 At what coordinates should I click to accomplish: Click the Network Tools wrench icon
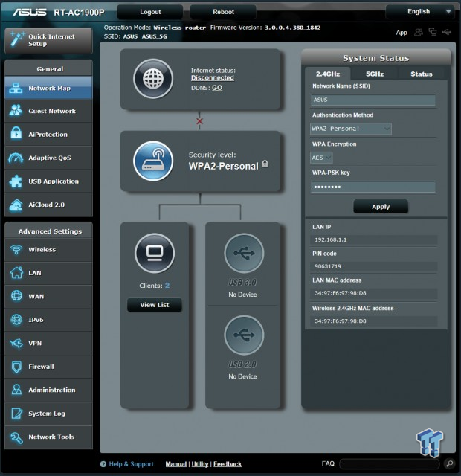[16, 437]
